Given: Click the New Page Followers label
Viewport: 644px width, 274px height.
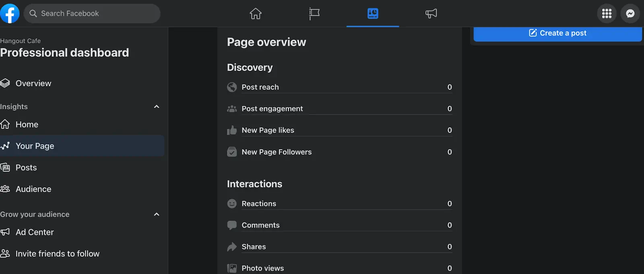Looking at the screenshot, I should click(277, 152).
